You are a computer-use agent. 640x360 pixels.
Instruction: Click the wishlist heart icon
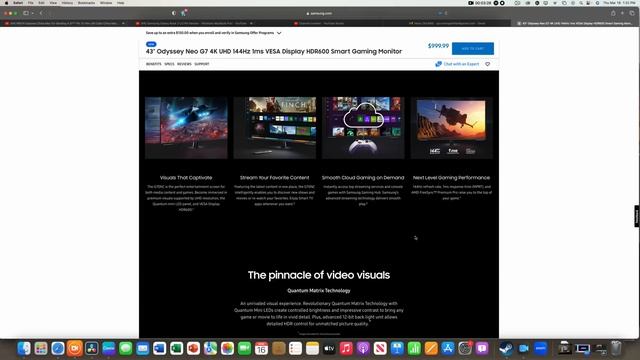tap(487, 64)
